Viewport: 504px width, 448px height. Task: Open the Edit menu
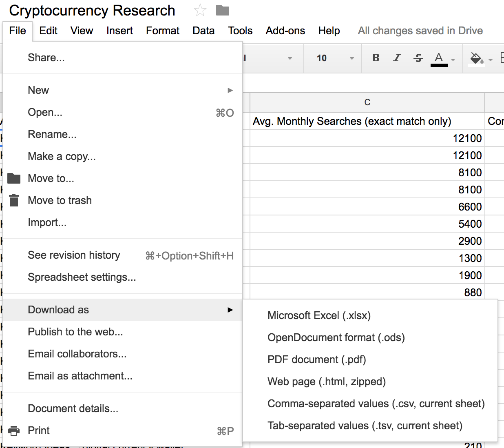(x=48, y=30)
